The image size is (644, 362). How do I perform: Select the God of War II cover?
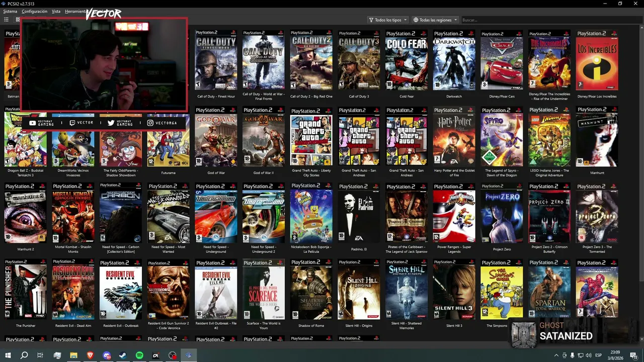tap(263, 137)
